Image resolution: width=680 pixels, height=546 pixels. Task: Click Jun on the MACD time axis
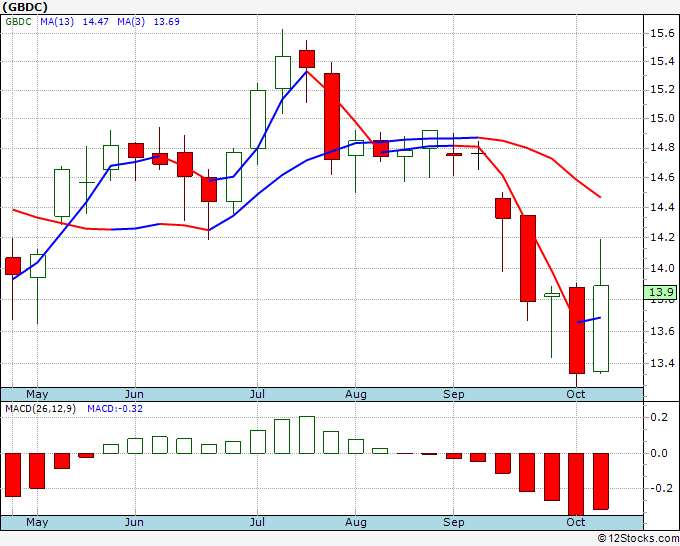(x=134, y=522)
